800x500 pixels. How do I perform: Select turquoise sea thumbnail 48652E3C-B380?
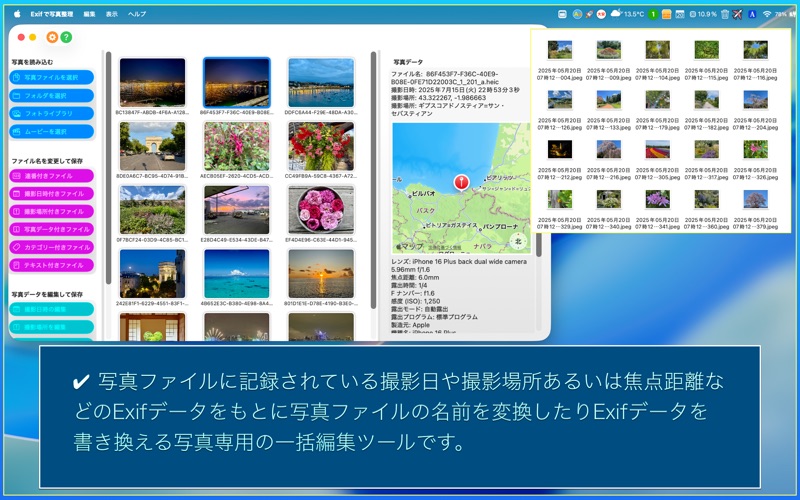coord(237,273)
